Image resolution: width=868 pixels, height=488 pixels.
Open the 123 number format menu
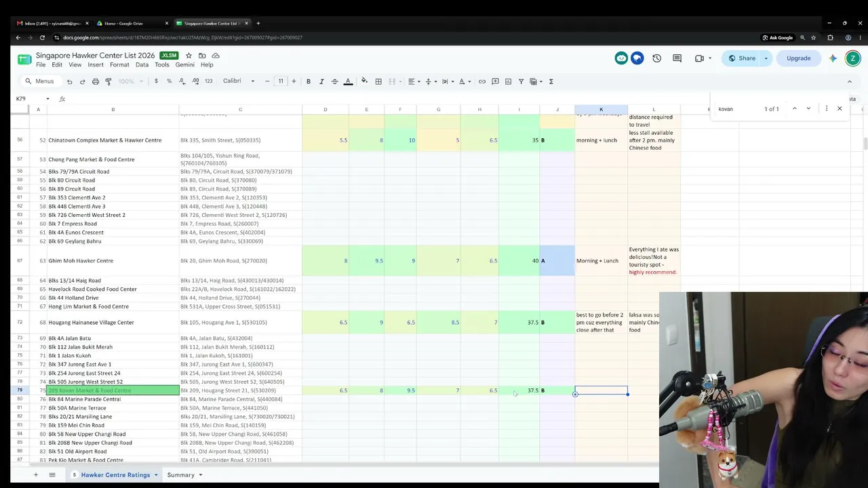[208, 81]
